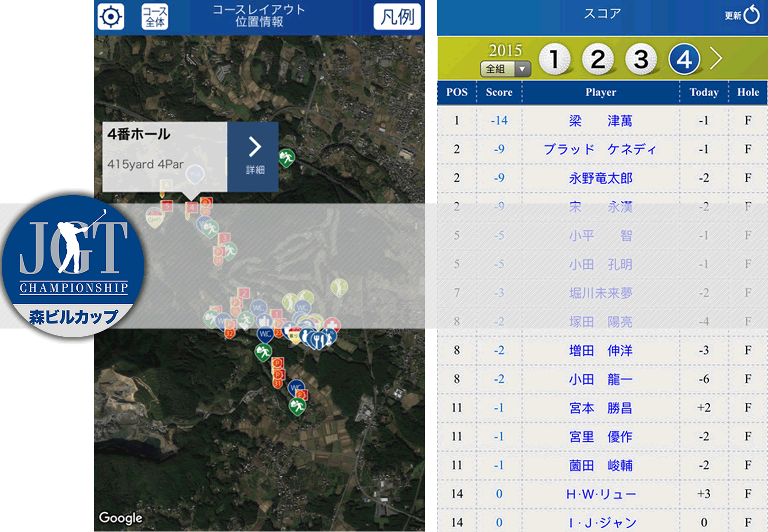Expand the 全組 group dropdown
The height and width of the screenshot is (532, 768).
(x=505, y=69)
